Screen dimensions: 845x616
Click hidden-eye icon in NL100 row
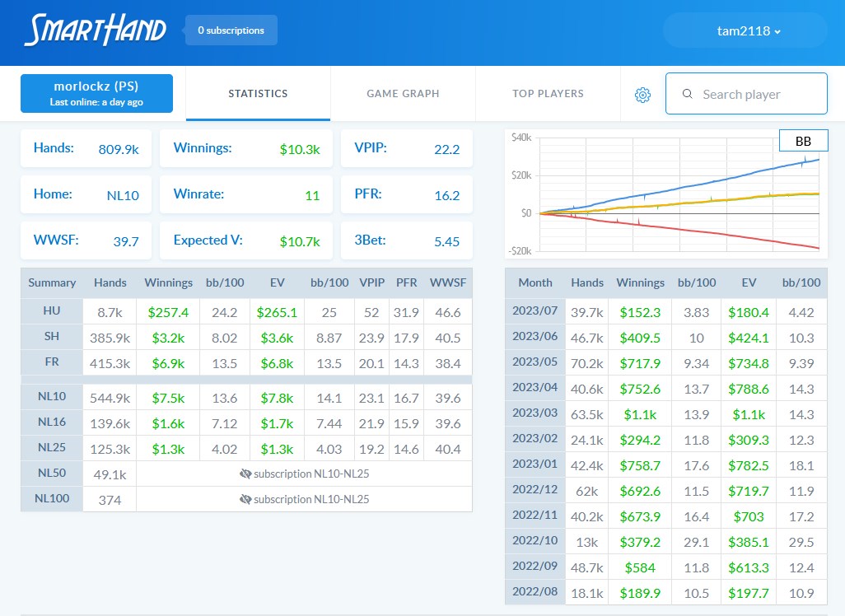pos(245,499)
